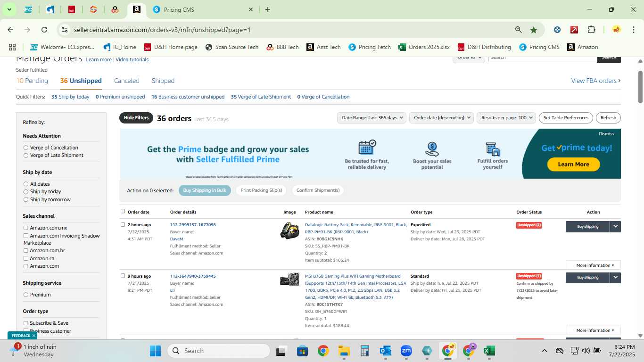Viewport: 644px width, 362px height.
Task: Apply 35 Verge of Late Shipment filter
Action: 261,97
